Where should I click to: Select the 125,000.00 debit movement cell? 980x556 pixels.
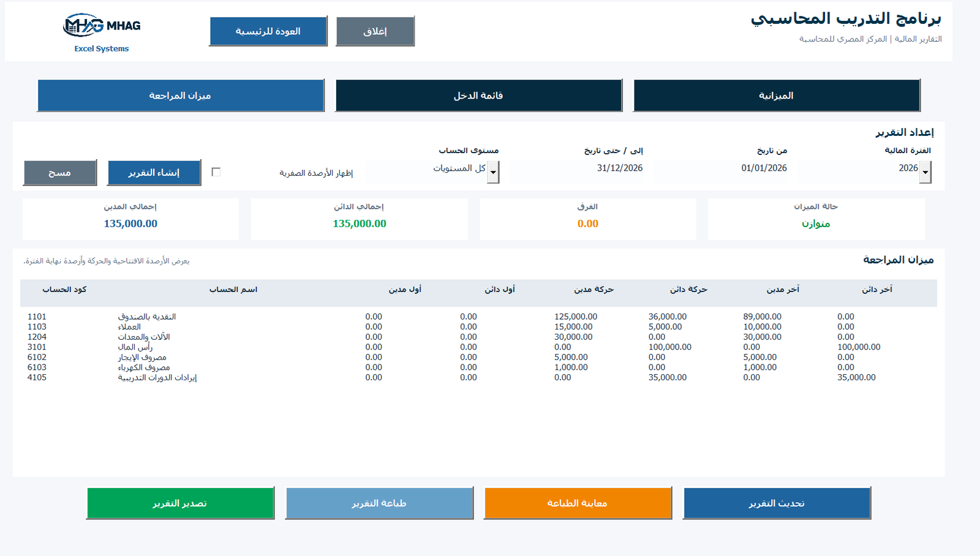576,317
